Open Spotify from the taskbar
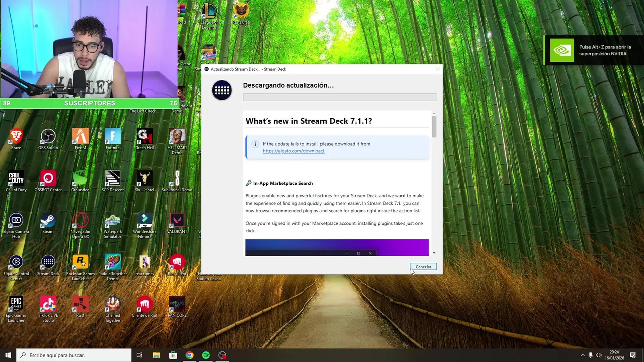This screenshot has height=362, width=644. coord(206,355)
